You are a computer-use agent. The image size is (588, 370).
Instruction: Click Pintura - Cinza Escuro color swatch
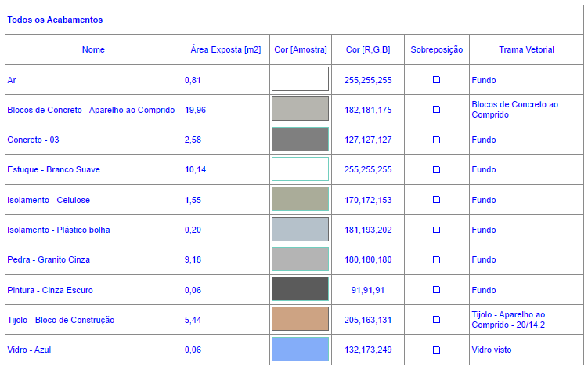[300, 289]
